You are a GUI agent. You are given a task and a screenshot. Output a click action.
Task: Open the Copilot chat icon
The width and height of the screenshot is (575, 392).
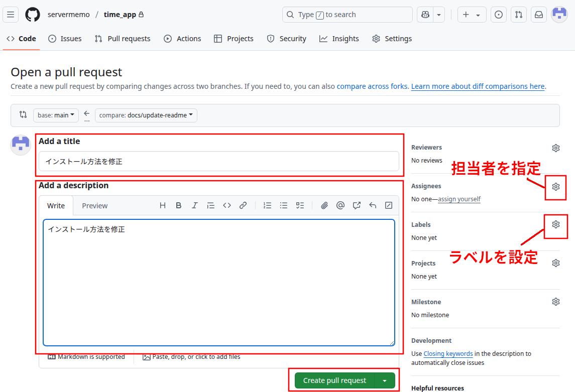[425, 15]
